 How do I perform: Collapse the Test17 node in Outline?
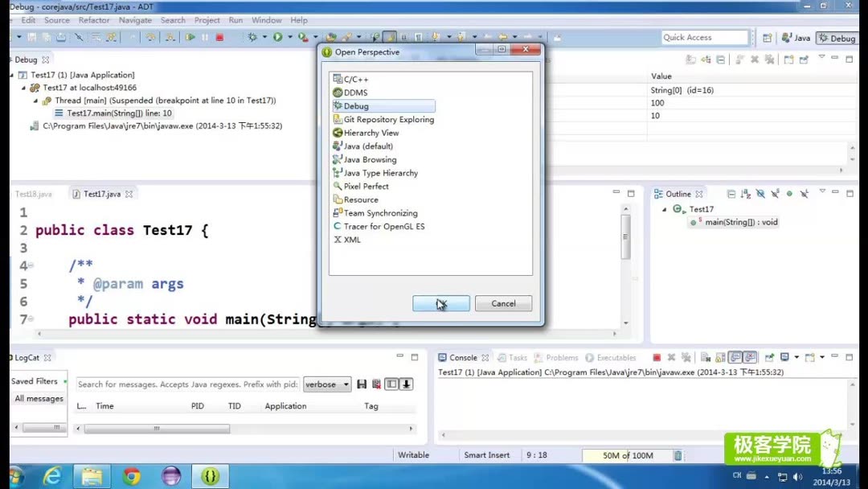[x=664, y=208]
